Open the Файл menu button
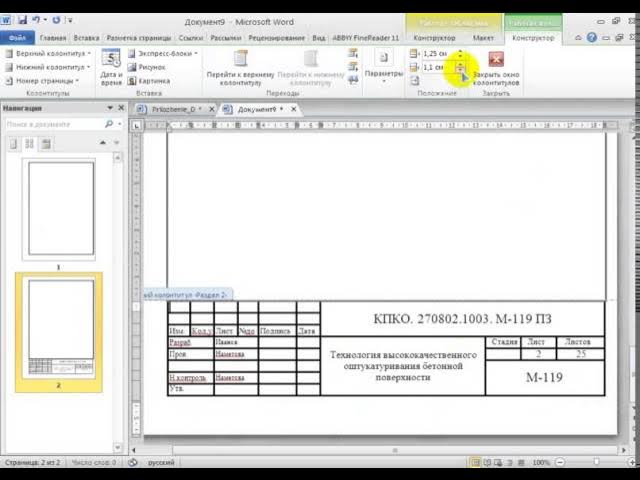This screenshot has width=640, height=480. point(17,38)
